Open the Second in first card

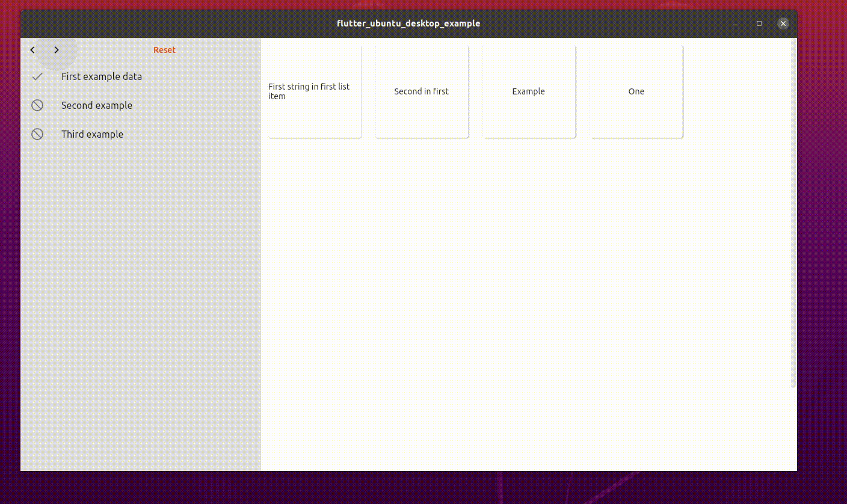click(x=422, y=91)
